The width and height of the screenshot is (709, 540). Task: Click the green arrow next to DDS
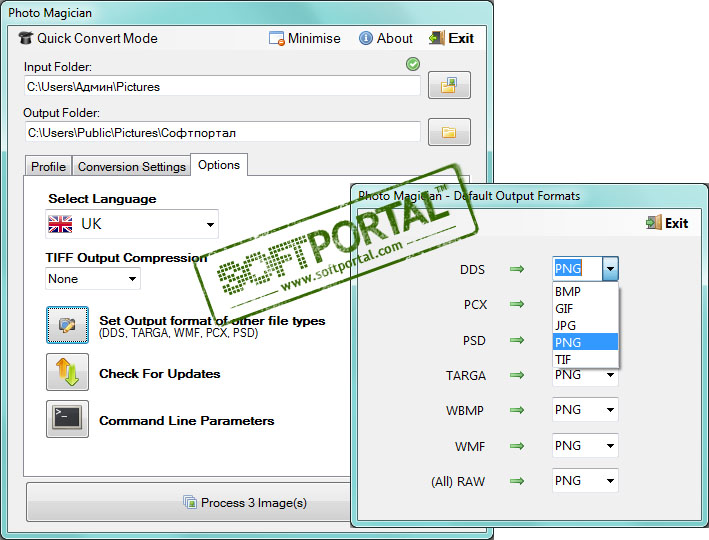pyautogui.click(x=517, y=269)
